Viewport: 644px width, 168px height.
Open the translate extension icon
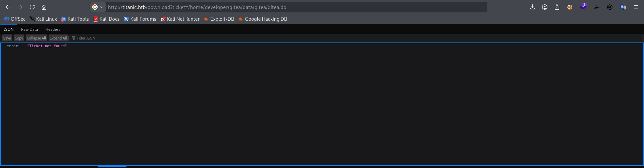[x=623, y=7]
